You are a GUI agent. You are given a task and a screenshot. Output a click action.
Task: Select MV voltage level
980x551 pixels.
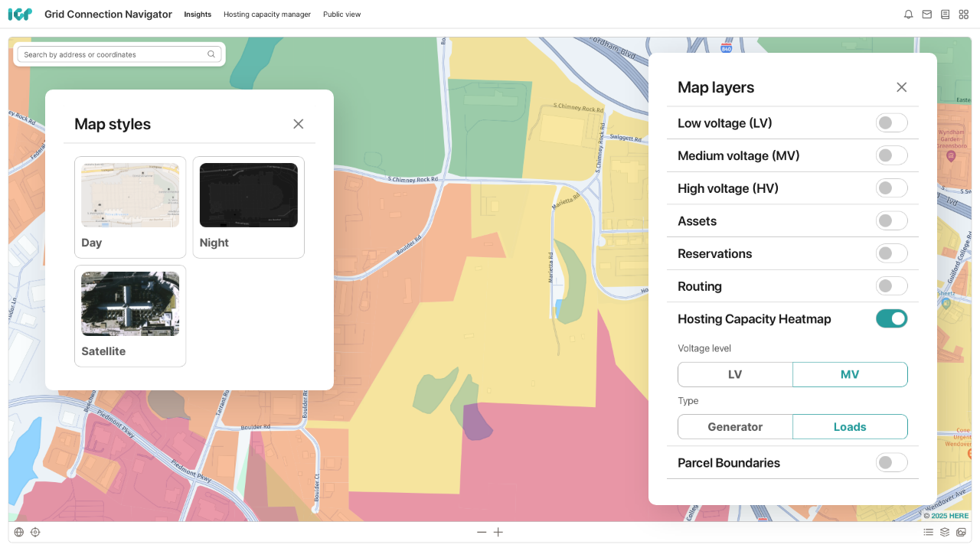coord(850,375)
